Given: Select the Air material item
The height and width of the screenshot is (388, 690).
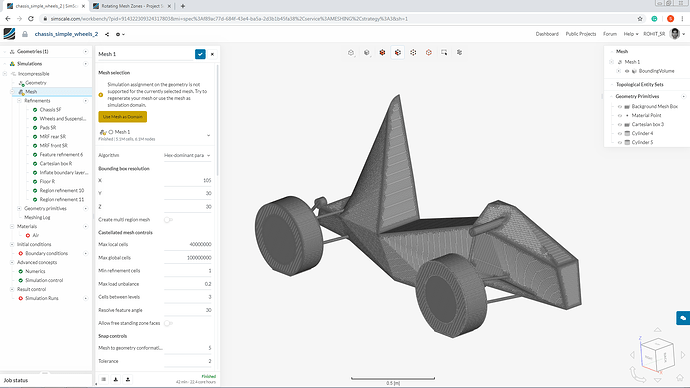Looking at the screenshot, I should tap(36, 235).
